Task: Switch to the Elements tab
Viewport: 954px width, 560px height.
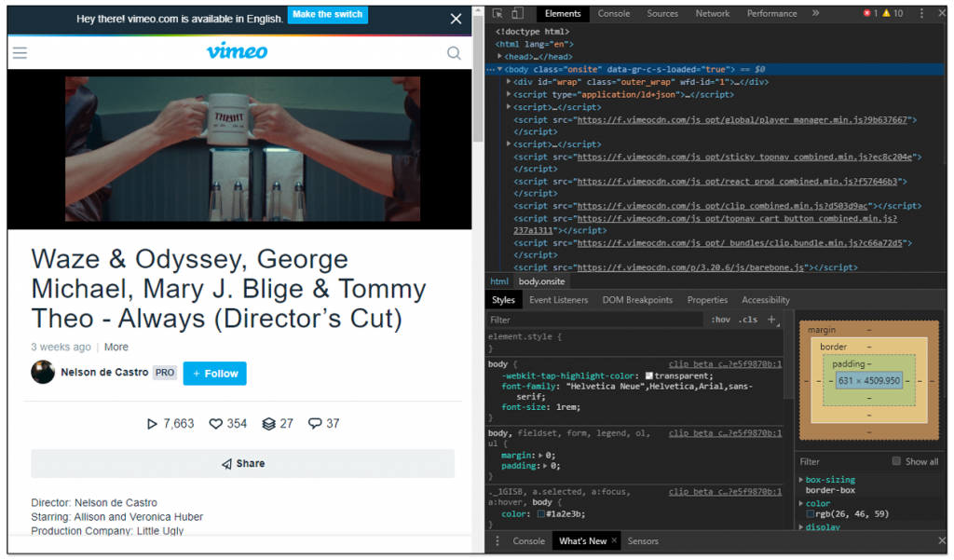Action: [x=563, y=13]
